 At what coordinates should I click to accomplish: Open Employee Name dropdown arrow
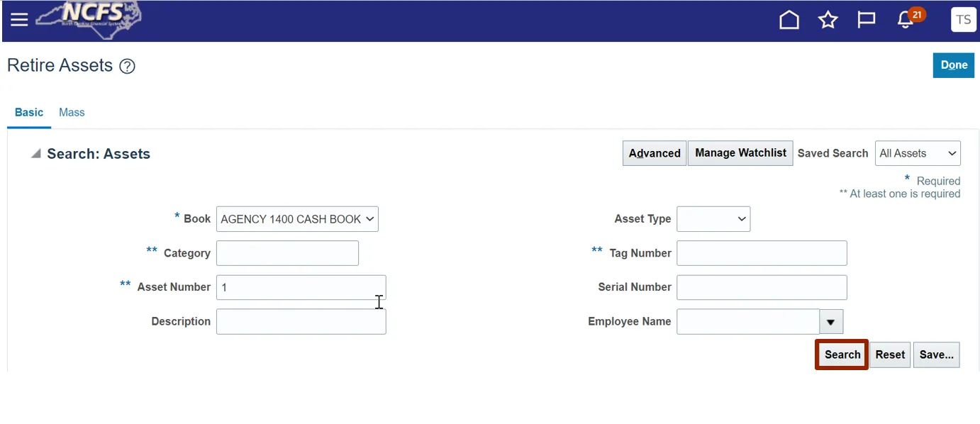click(831, 322)
